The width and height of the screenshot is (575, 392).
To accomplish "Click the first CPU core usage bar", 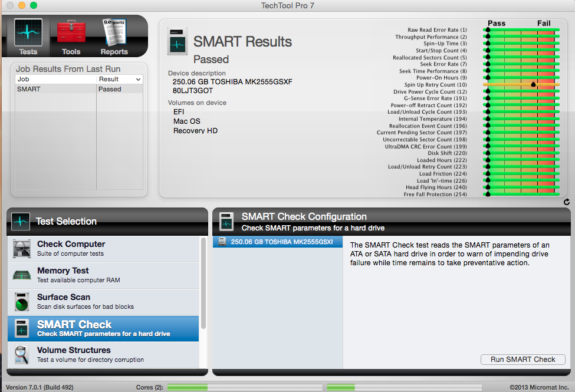I will pyautogui.click(x=245, y=387).
